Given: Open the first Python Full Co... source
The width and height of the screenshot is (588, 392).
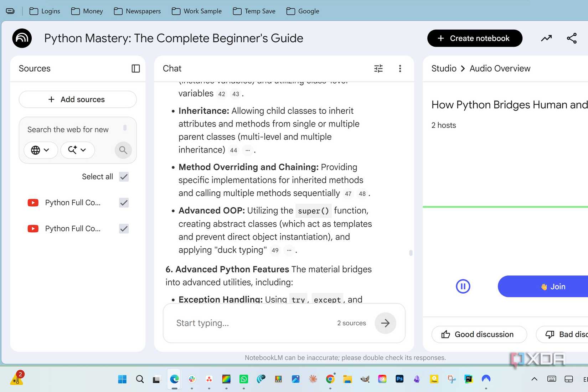Looking at the screenshot, I should [x=73, y=203].
